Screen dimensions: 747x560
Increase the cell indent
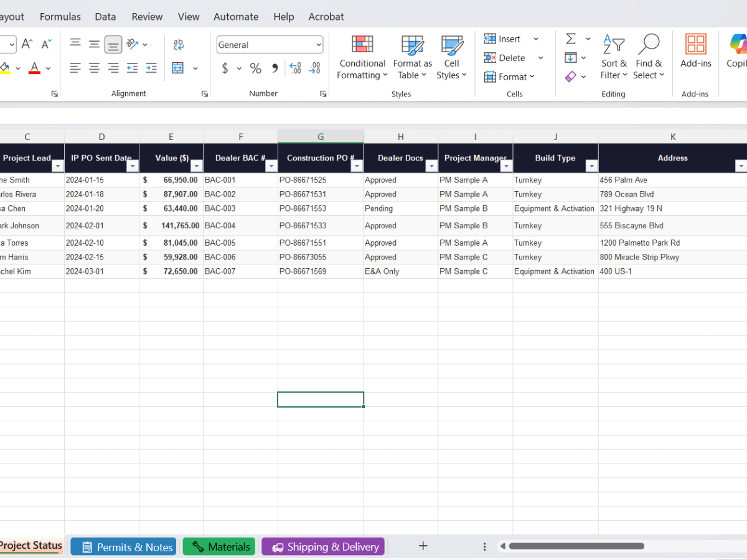[x=151, y=68]
